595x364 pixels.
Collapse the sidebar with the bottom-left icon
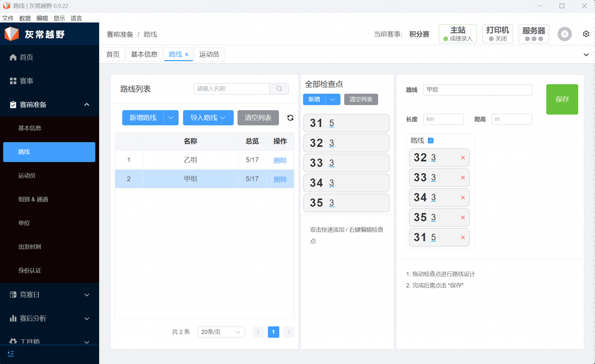(11, 354)
